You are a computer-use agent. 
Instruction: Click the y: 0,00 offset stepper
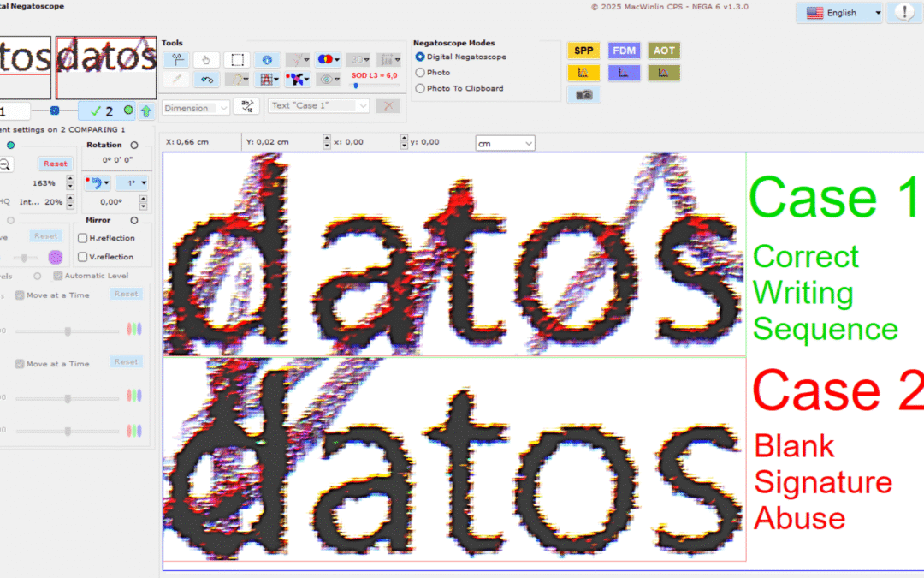(x=404, y=141)
